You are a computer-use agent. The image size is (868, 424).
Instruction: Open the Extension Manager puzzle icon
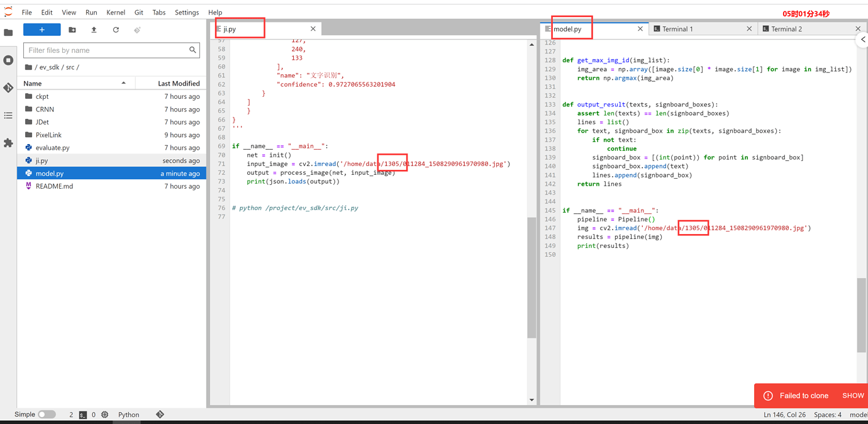[x=8, y=143]
